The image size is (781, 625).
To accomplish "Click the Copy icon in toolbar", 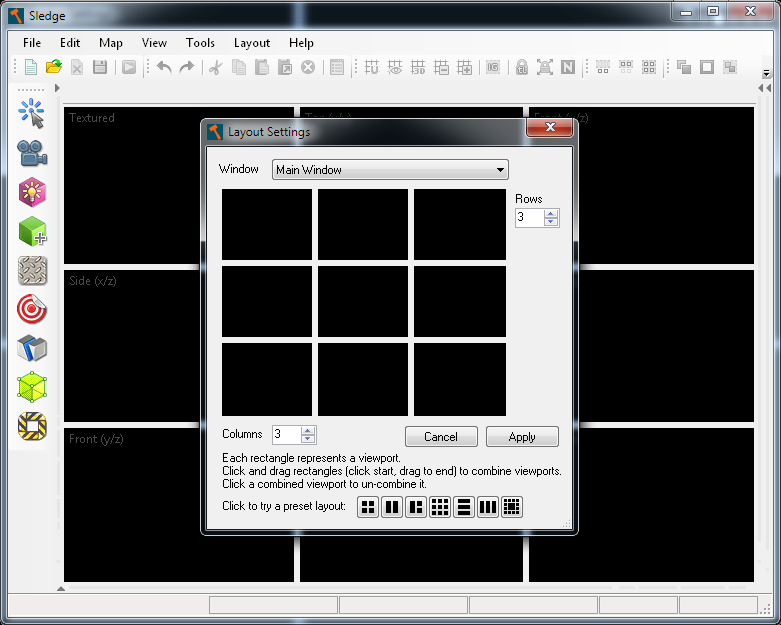I will click(239, 67).
